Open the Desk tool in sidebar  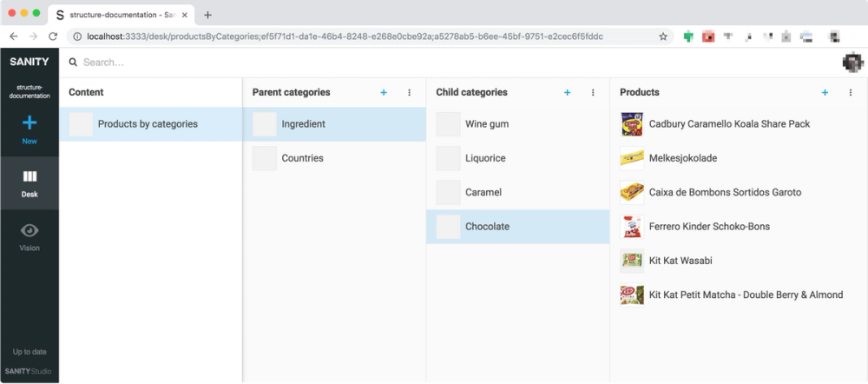tap(30, 183)
